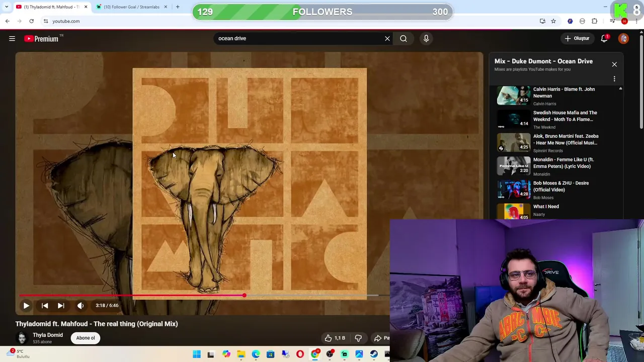This screenshot has width=644, height=362.
Task: Open Opera browser from the taskbar
Action: pyautogui.click(x=300, y=354)
